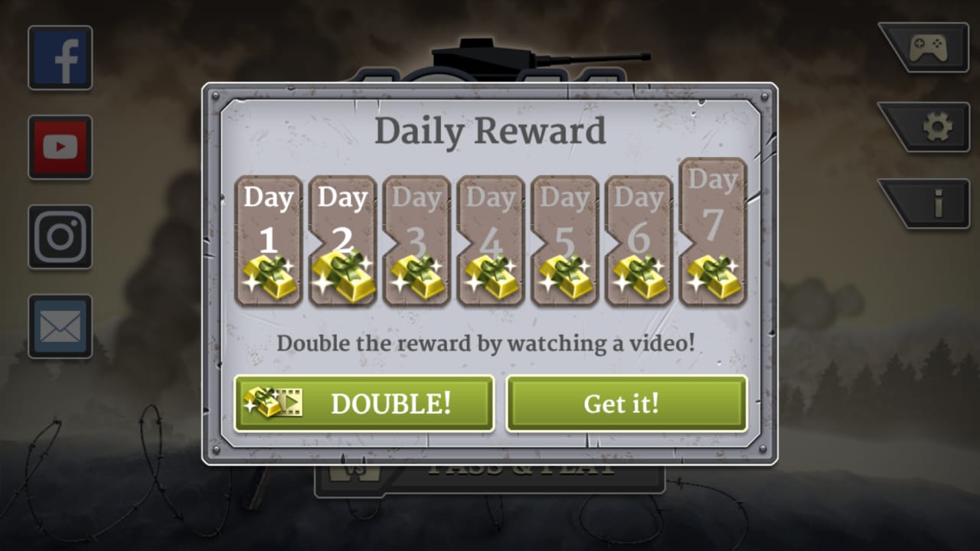Screen dimensions: 980x551
Task: Select the Day 6 reward card
Action: coord(639,241)
